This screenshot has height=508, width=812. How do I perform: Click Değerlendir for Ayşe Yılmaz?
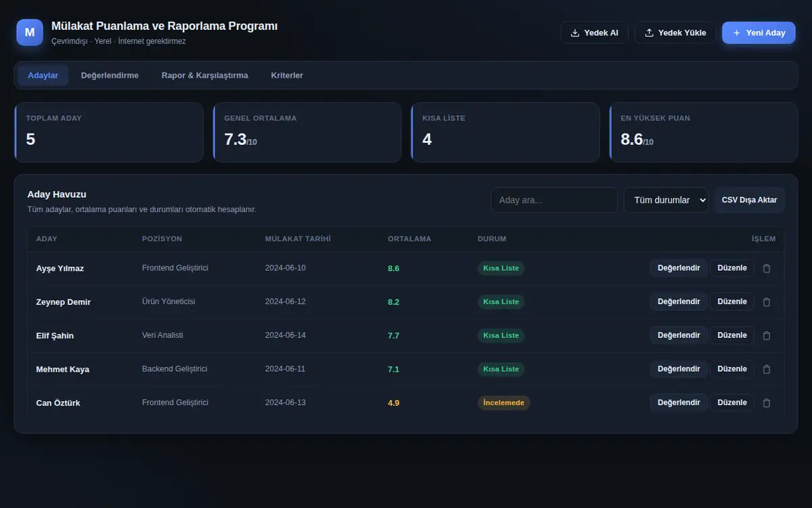[679, 268]
